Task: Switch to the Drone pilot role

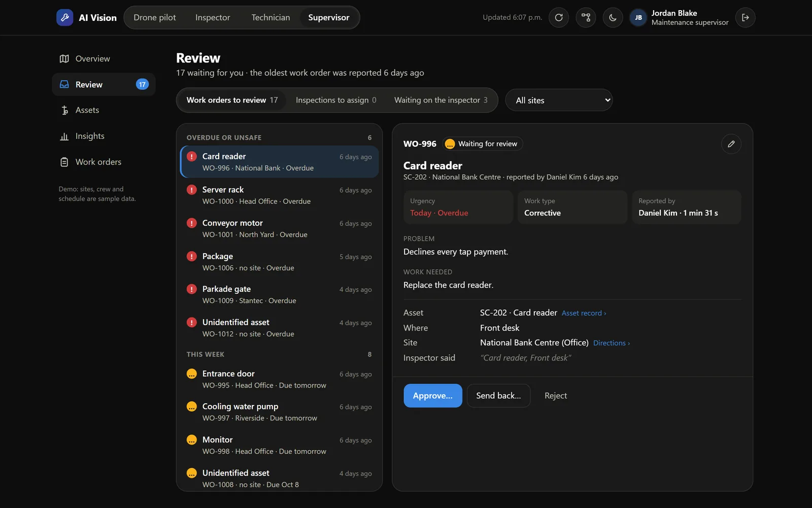Action: click(x=155, y=17)
